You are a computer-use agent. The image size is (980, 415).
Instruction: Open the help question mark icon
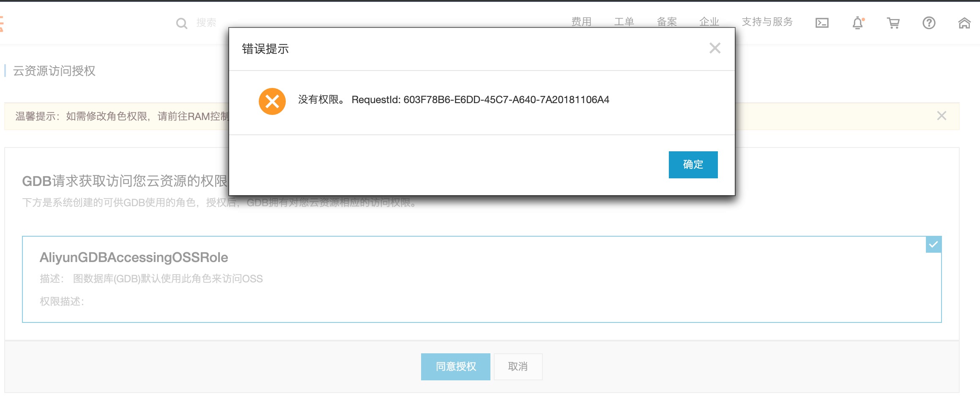(x=929, y=23)
